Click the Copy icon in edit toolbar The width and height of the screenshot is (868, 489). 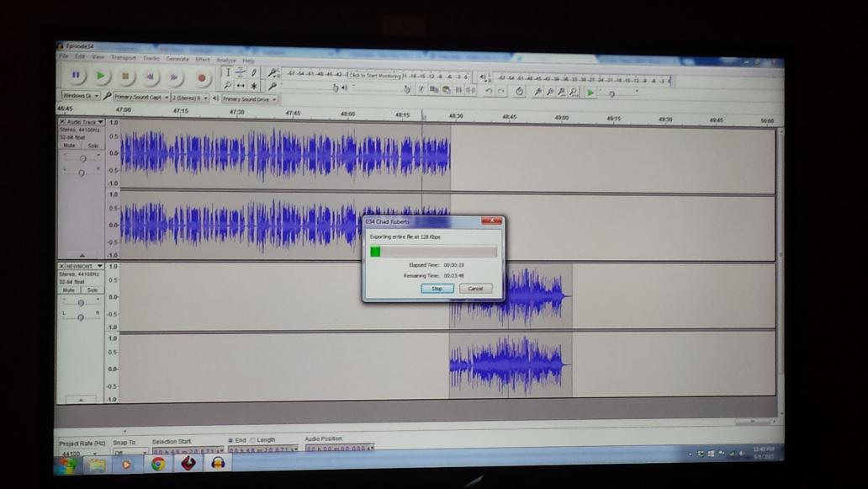[433, 89]
